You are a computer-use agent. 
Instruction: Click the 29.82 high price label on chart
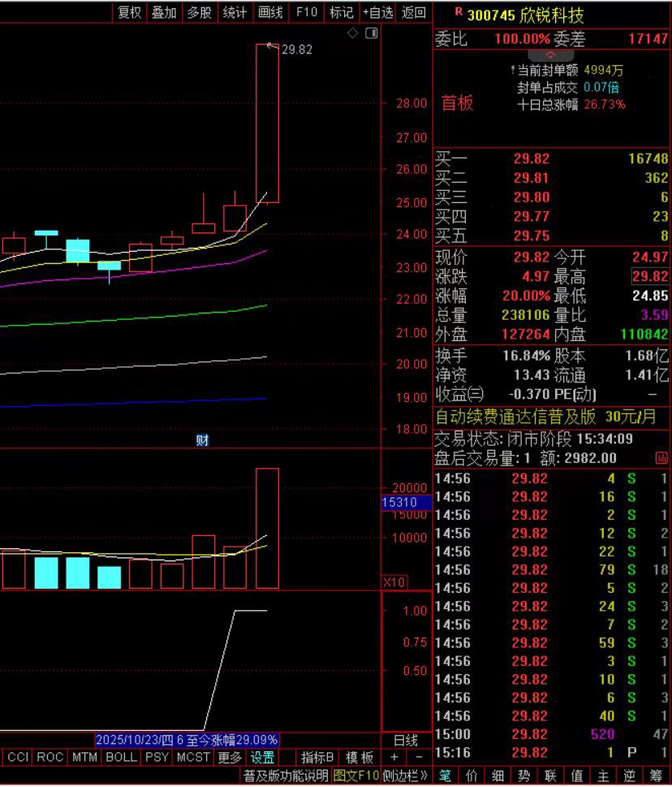pos(296,50)
